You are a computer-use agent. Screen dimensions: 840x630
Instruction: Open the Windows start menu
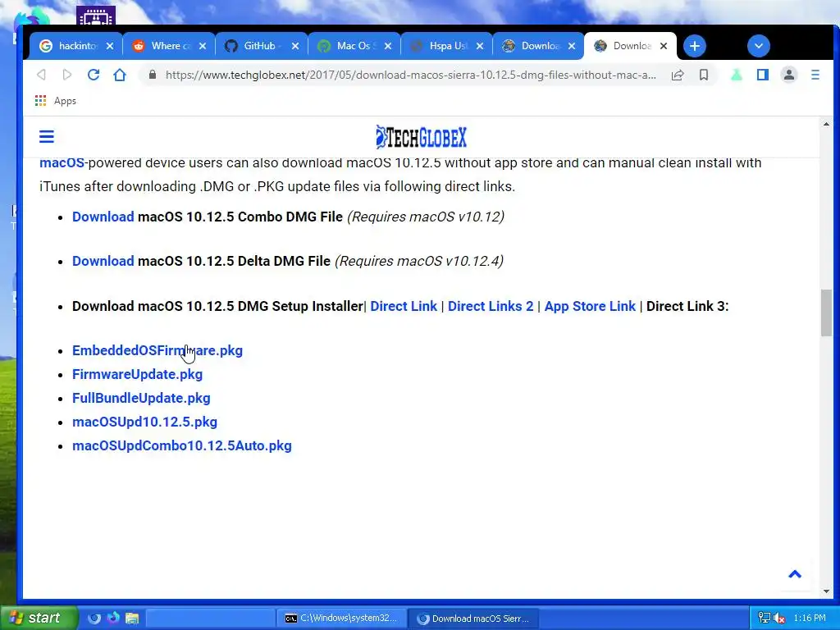click(x=38, y=619)
